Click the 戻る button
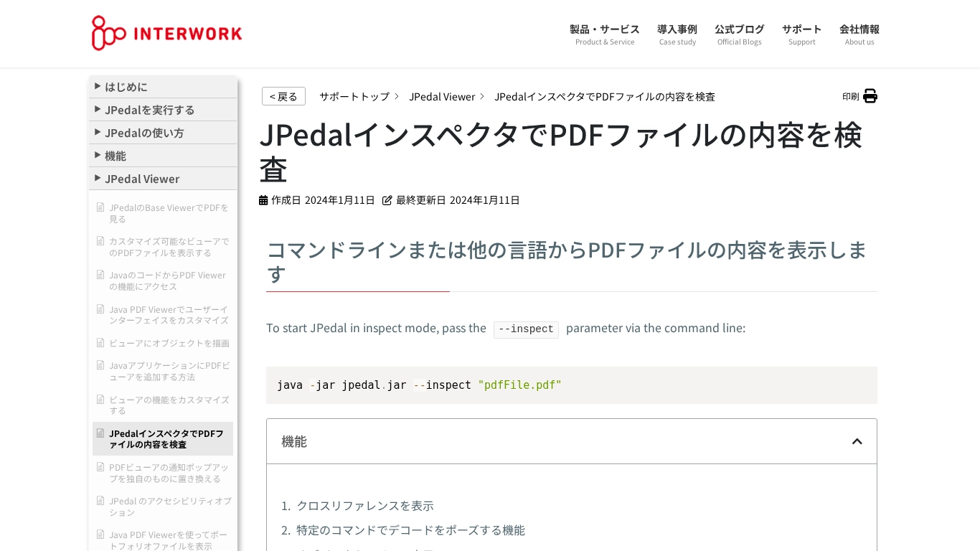 click(283, 95)
